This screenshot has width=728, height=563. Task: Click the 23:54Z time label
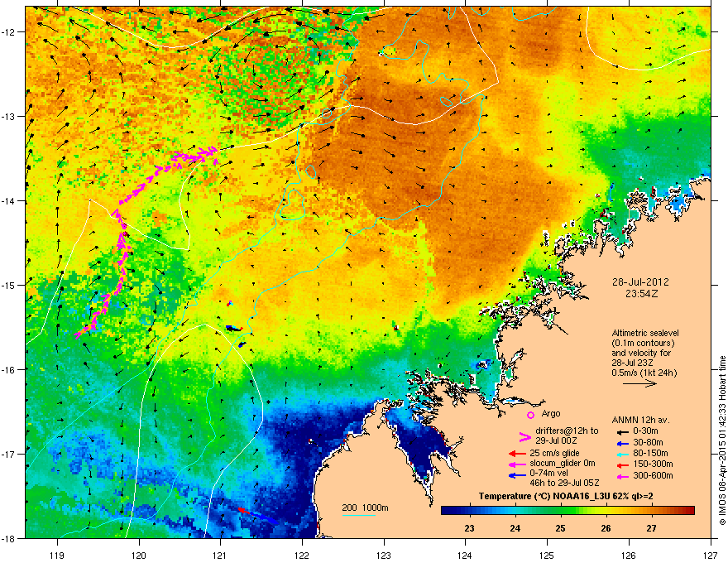pos(641,294)
